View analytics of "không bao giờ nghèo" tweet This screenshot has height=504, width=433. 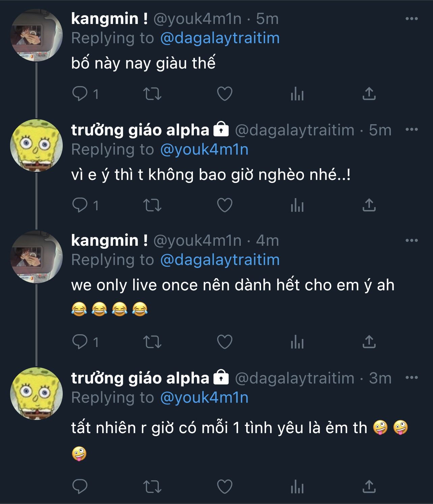pos(297,205)
